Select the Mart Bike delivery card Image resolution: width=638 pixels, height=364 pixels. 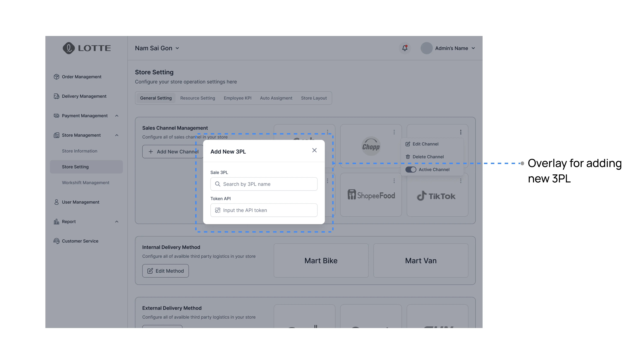(x=321, y=260)
